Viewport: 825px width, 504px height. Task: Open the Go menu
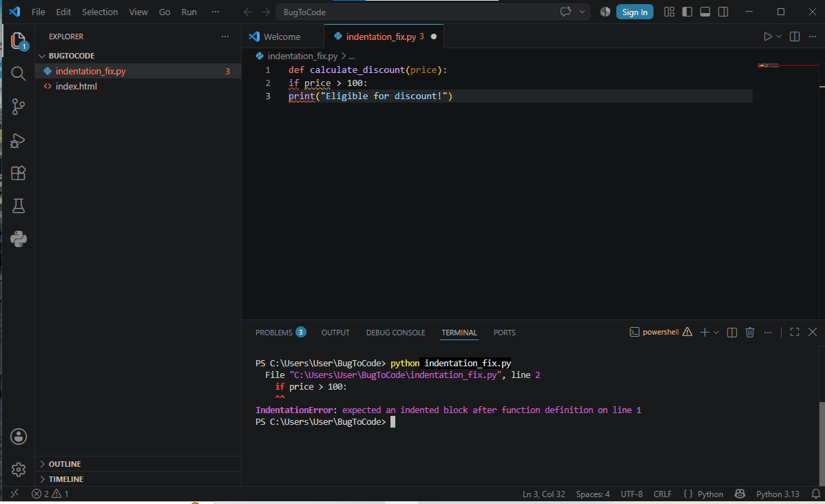pos(165,12)
